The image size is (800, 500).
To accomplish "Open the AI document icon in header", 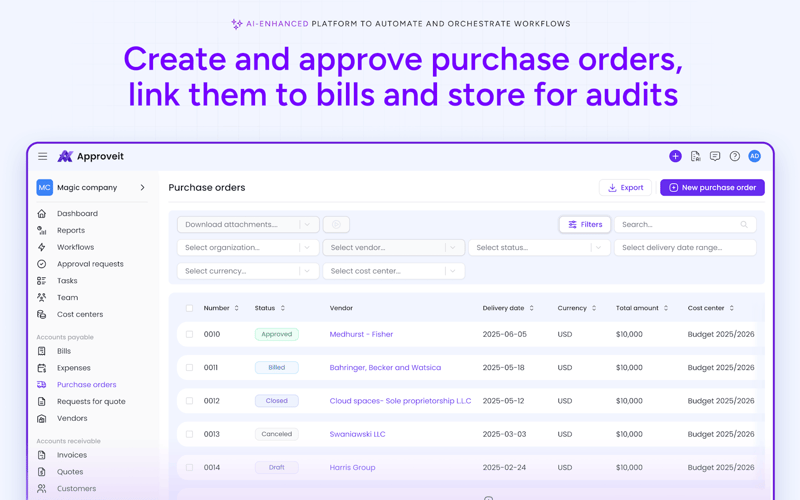I will coord(695,156).
